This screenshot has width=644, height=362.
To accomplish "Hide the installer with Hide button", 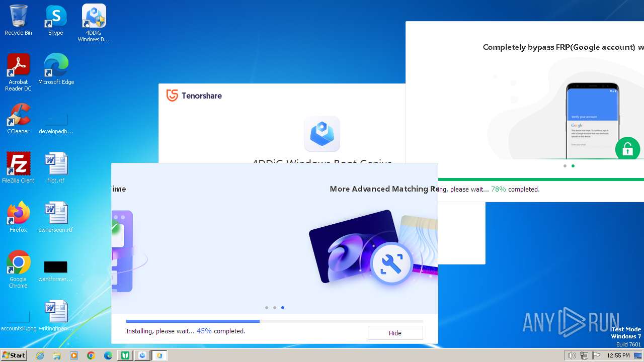I will click(395, 333).
